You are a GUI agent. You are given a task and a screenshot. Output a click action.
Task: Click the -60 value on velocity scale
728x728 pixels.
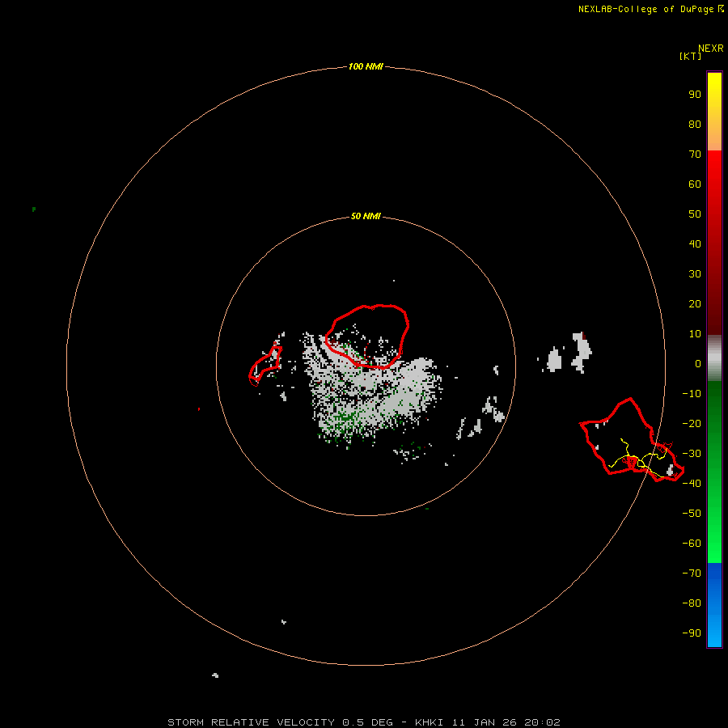pos(692,544)
